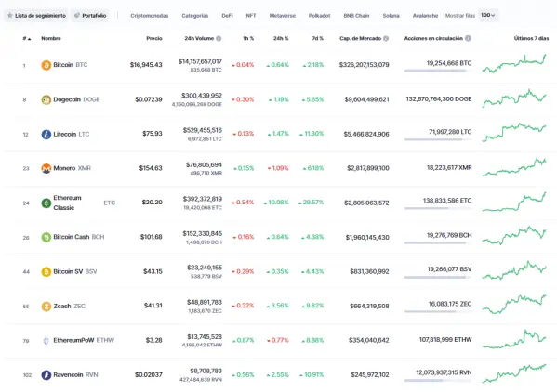Click Bitcoin volume $14,157,657,017
Image resolution: width=557 pixels, height=392 pixels.
[x=200, y=61]
